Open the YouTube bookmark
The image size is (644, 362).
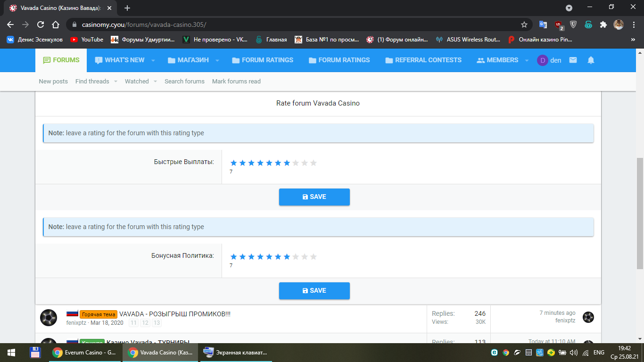click(87, 40)
